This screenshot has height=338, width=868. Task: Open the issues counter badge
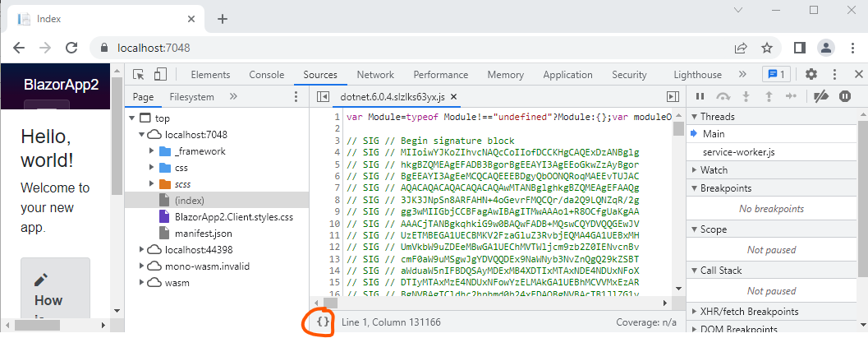click(777, 74)
